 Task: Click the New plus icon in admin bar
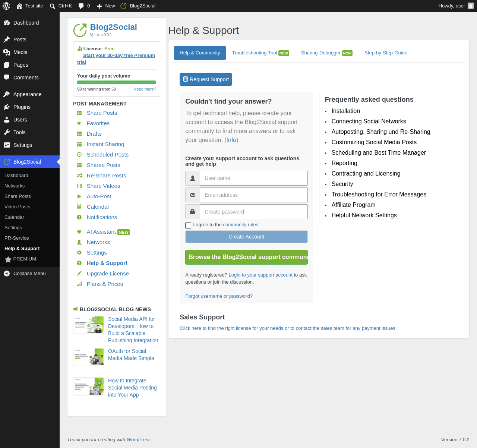coord(99,6)
